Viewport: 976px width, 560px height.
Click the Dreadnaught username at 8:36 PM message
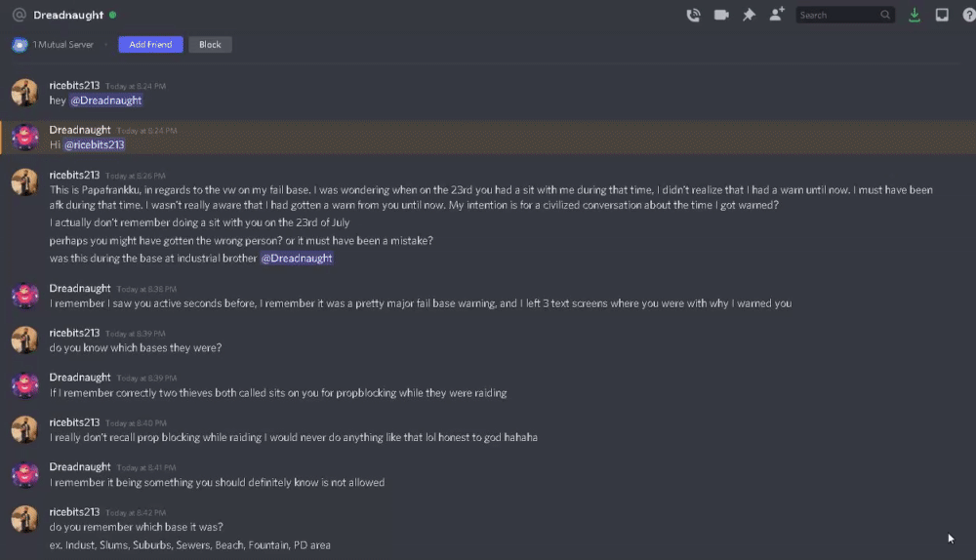point(80,289)
